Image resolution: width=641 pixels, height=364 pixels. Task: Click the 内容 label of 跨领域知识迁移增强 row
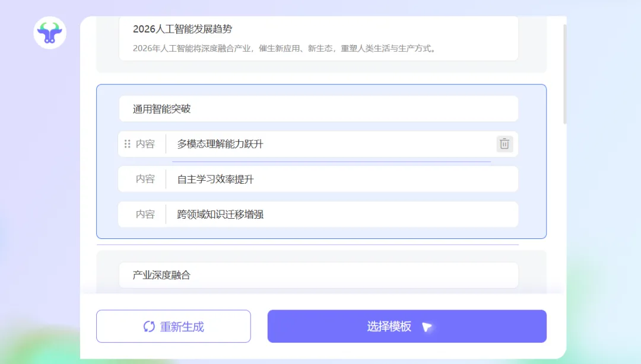coord(145,214)
